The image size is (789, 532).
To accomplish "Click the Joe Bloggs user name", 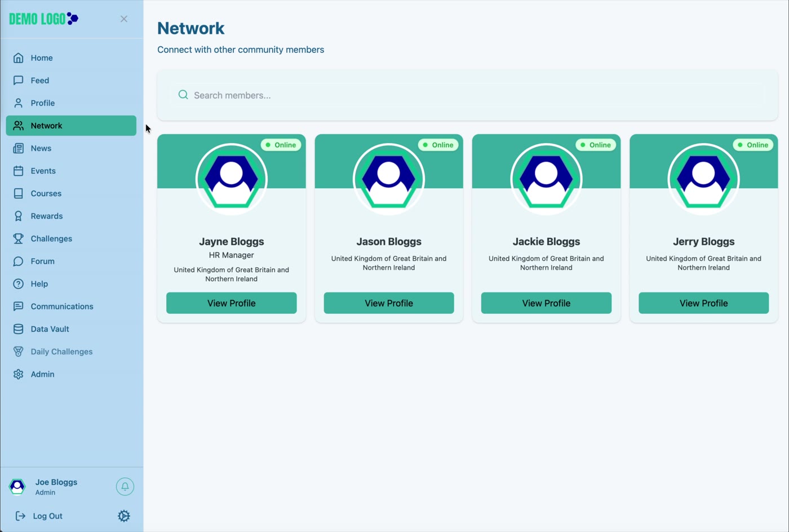I will click(x=56, y=482).
